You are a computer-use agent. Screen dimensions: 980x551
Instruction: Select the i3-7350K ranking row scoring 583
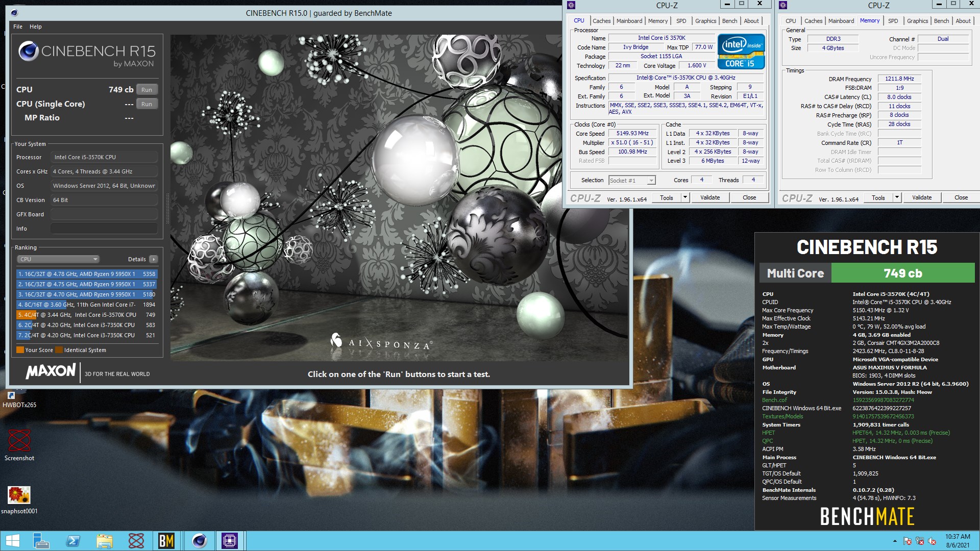86,325
